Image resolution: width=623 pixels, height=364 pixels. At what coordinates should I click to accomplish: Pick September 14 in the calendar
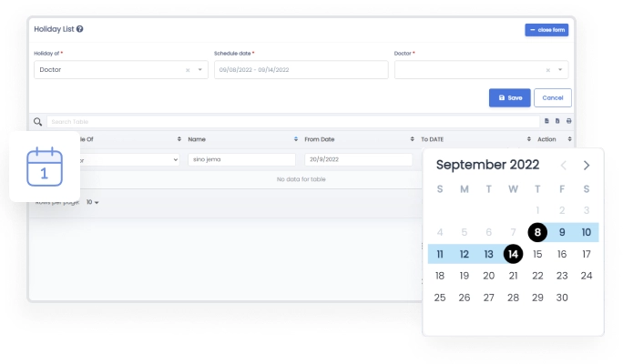click(514, 254)
